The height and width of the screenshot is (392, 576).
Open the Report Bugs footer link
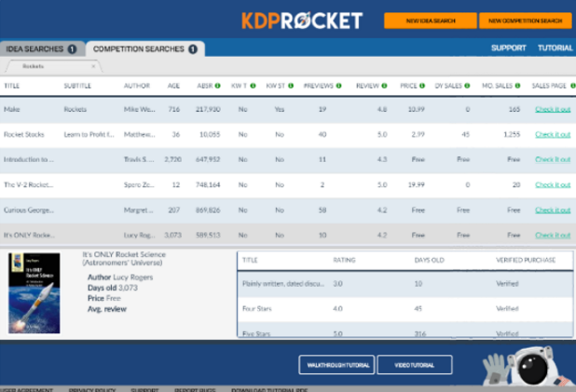(195, 389)
